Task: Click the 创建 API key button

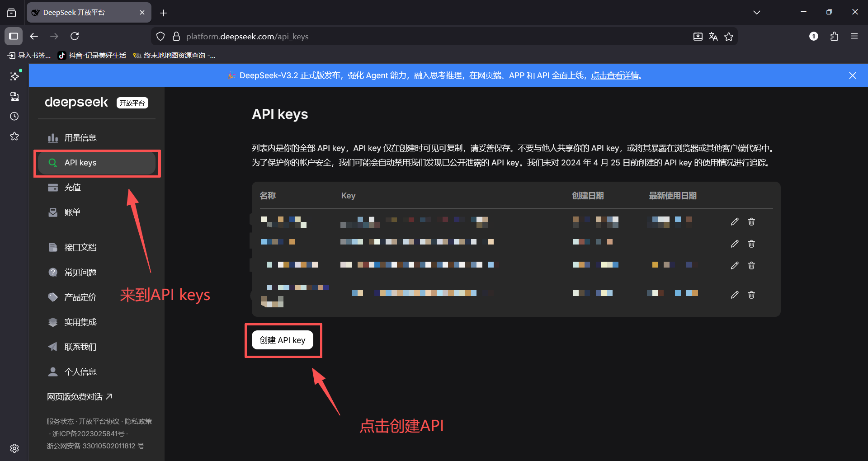Action: tap(283, 340)
